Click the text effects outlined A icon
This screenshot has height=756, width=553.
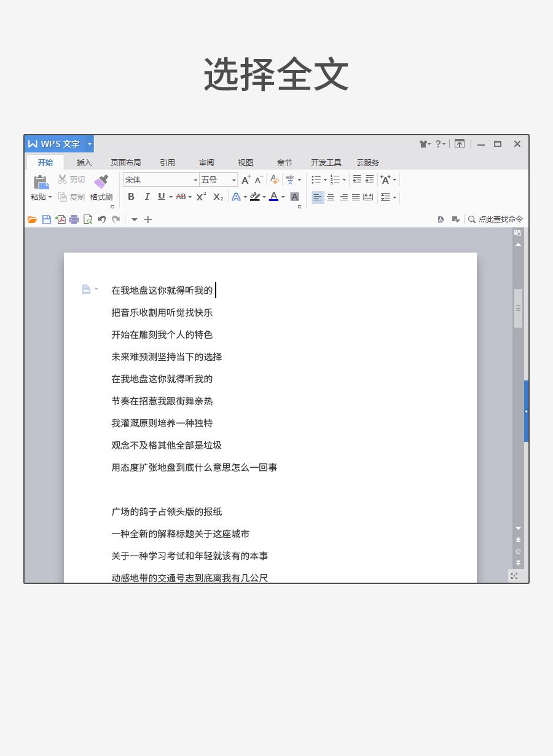[x=236, y=197]
